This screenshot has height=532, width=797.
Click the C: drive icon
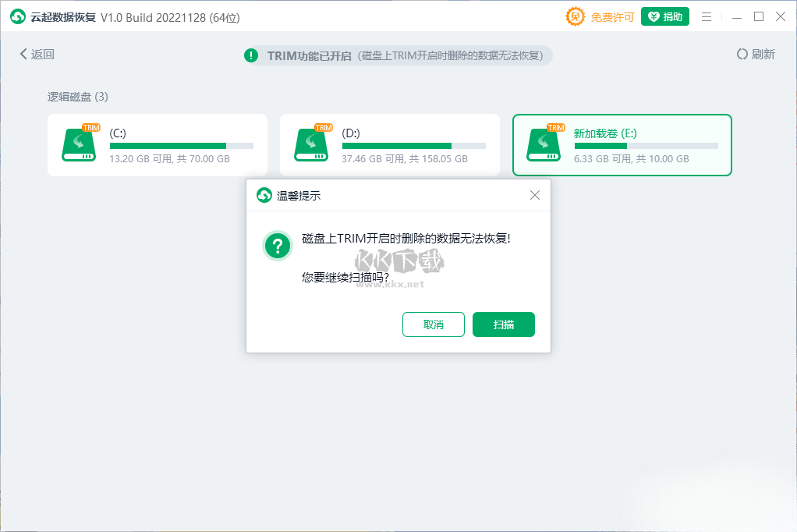point(79,144)
